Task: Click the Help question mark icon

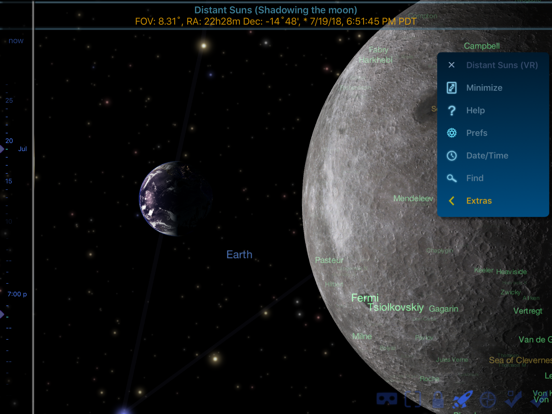Action: (x=452, y=111)
